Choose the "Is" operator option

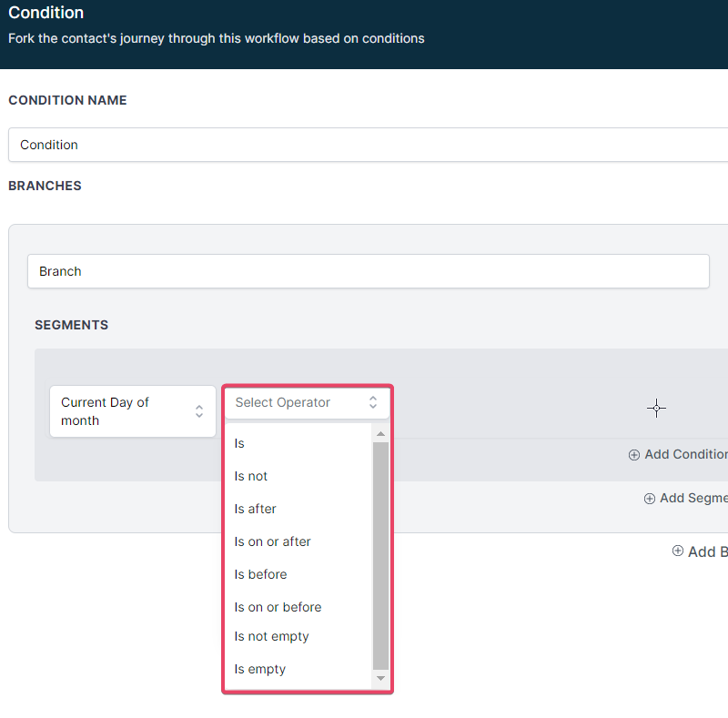(240, 443)
